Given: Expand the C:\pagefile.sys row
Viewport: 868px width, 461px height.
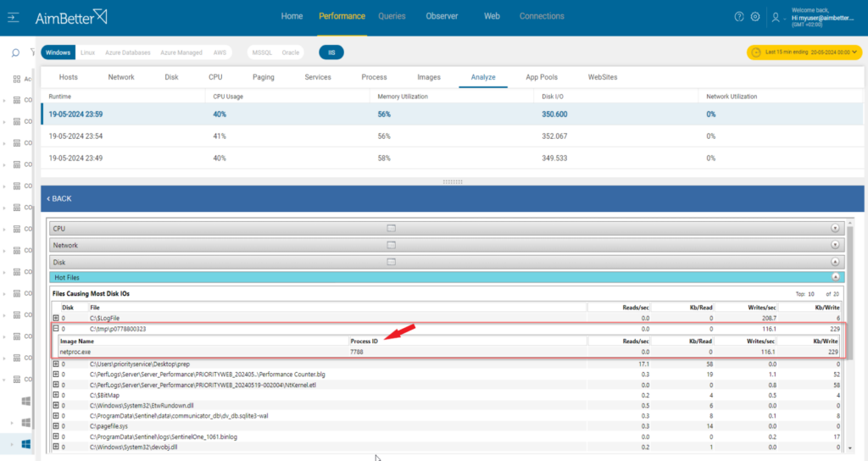Looking at the screenshot, I should click(56, 426).
